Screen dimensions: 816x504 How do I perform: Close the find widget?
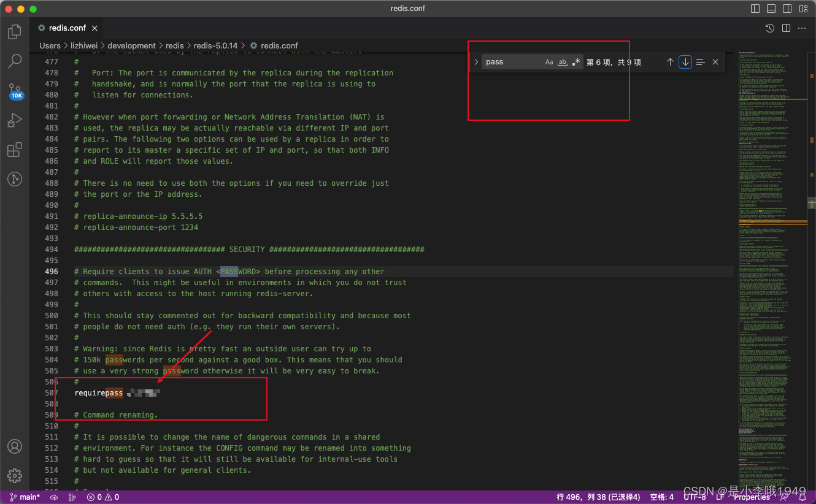coord(715,62)
